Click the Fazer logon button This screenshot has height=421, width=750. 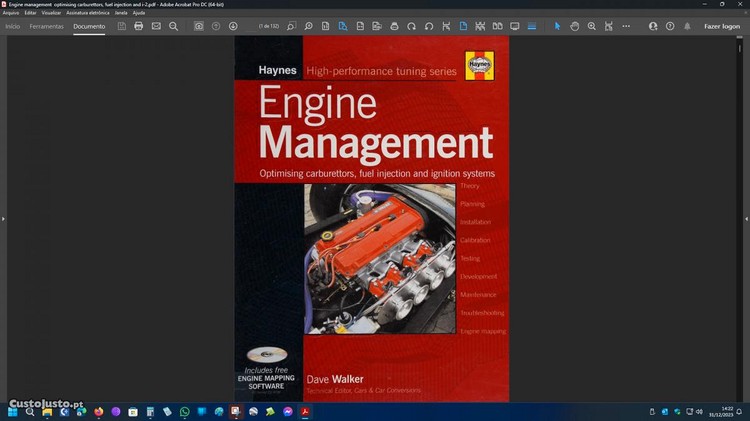click(x=721, y=26)
